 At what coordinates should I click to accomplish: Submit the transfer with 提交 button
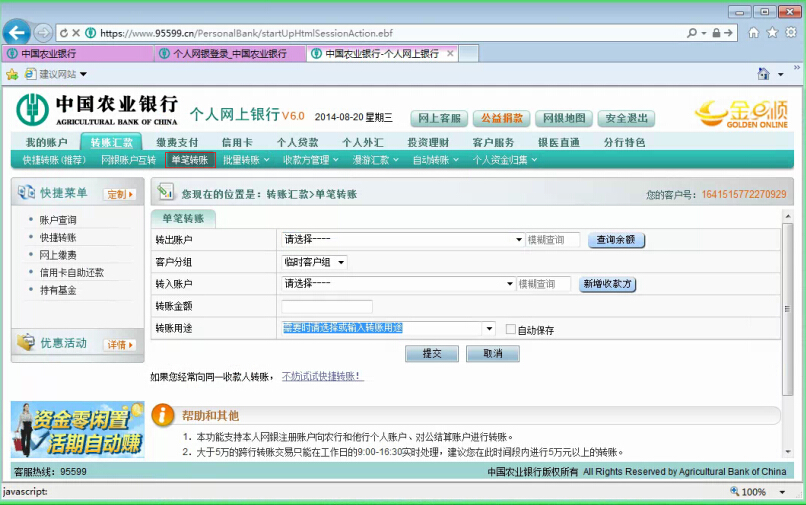point(432,354)
